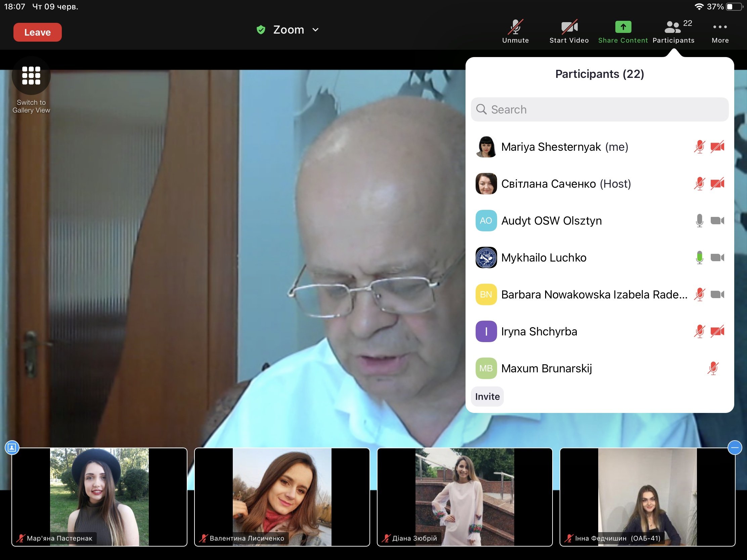Click Mykhailo Luchko's green active microphone icon
The image size is (747, 560).
click(699, 258)
